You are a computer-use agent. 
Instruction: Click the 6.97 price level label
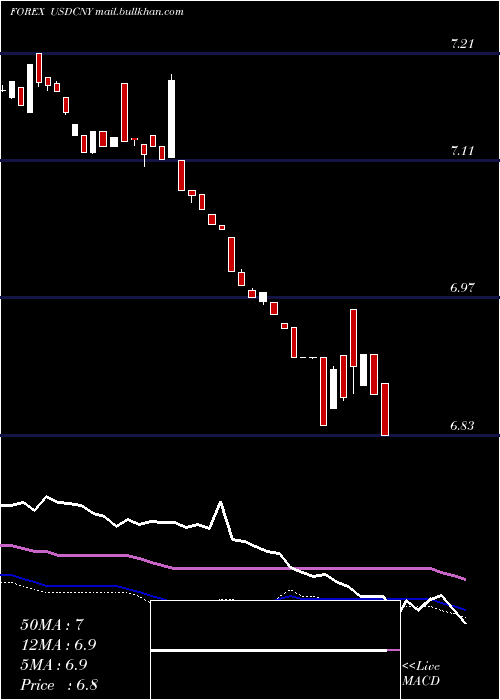(x=462, y=288)
